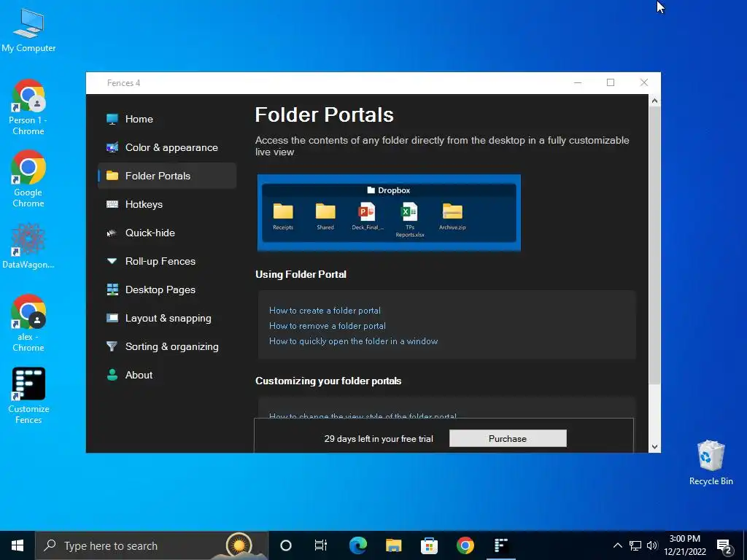Click the Folder Portals page title
This screenshot has width=747, height=560.
(x=325, y=114)
